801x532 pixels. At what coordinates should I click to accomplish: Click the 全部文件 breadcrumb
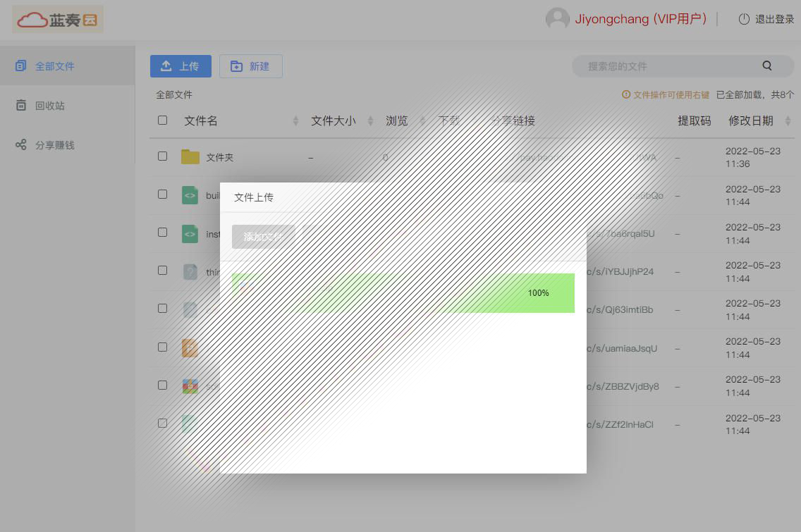[x=173, y=94]
